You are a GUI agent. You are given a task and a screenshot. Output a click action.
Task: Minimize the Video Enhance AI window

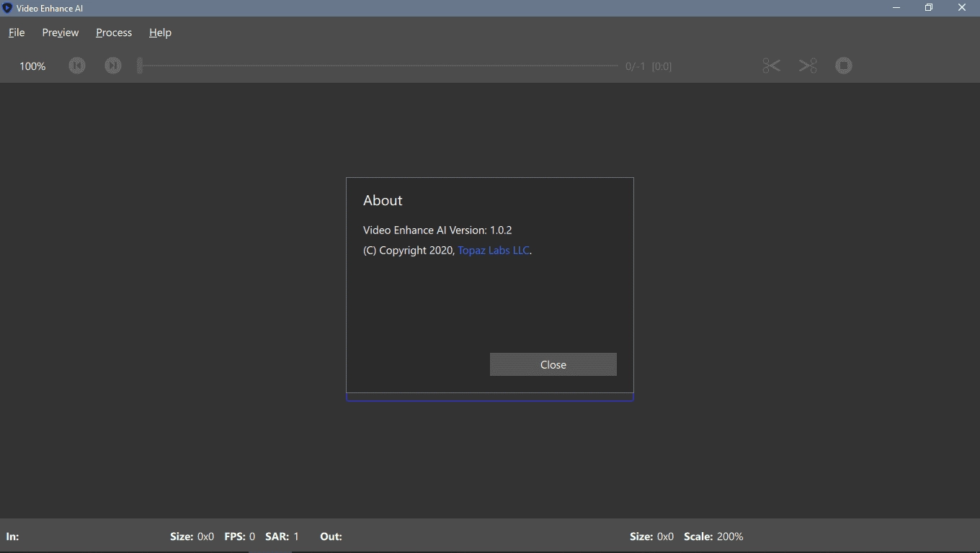coord(896,8)
